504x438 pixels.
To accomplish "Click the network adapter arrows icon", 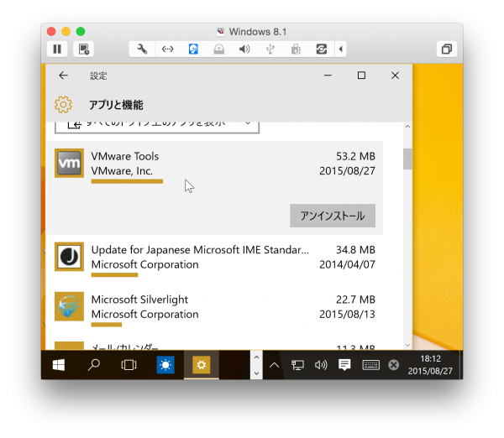I will coord(167,50).
